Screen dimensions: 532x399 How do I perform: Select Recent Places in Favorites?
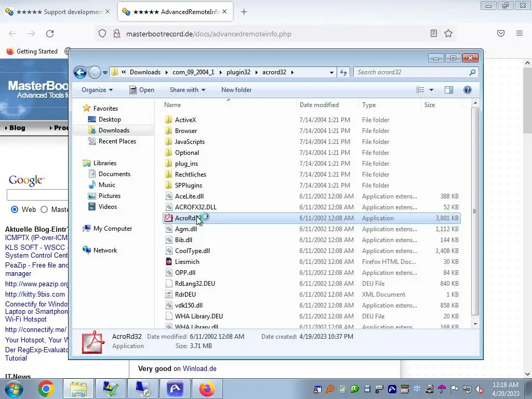pyautogui.click(x=117, y=141)
